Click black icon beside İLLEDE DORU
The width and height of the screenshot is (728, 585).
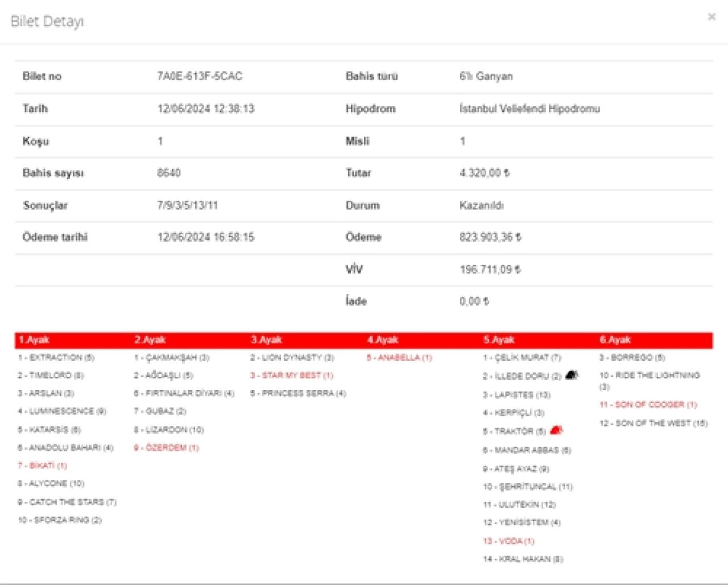coord(572,375)
